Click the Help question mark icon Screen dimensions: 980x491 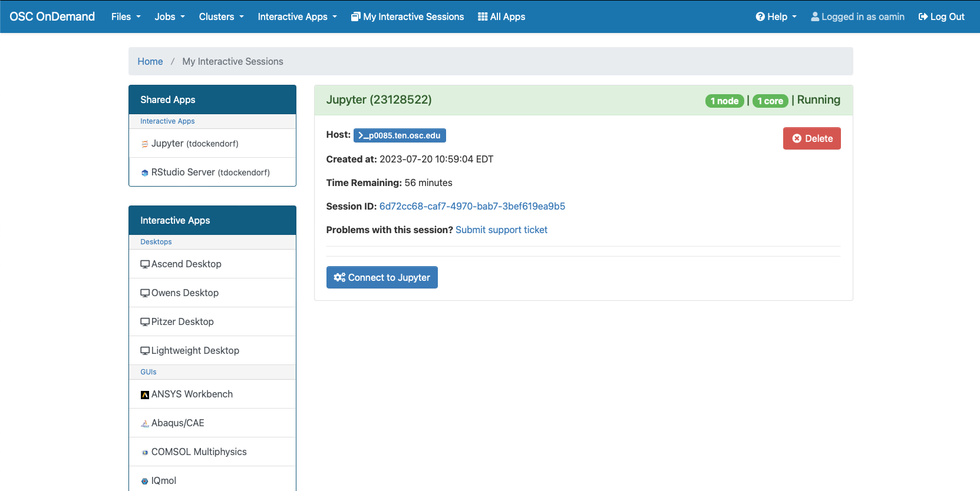click(760, 17)
